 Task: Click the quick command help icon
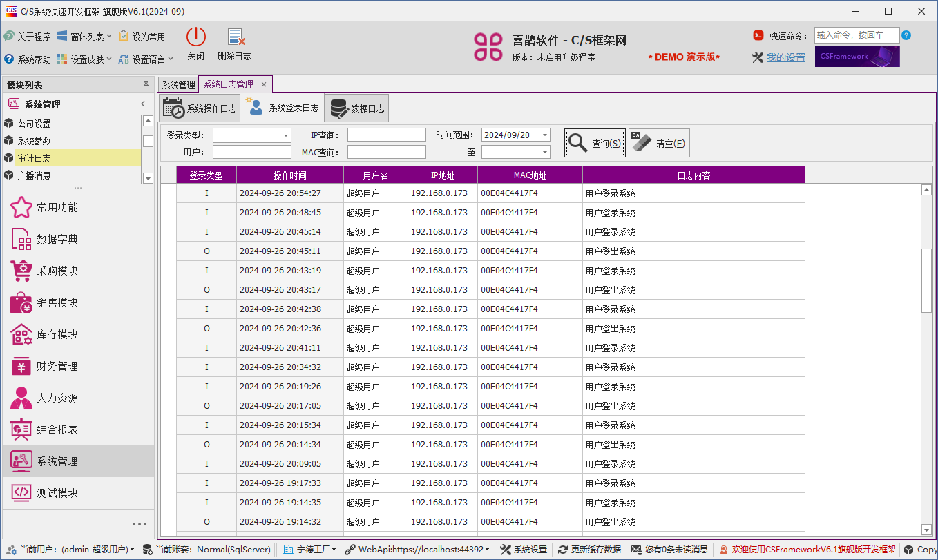point(906,35)
